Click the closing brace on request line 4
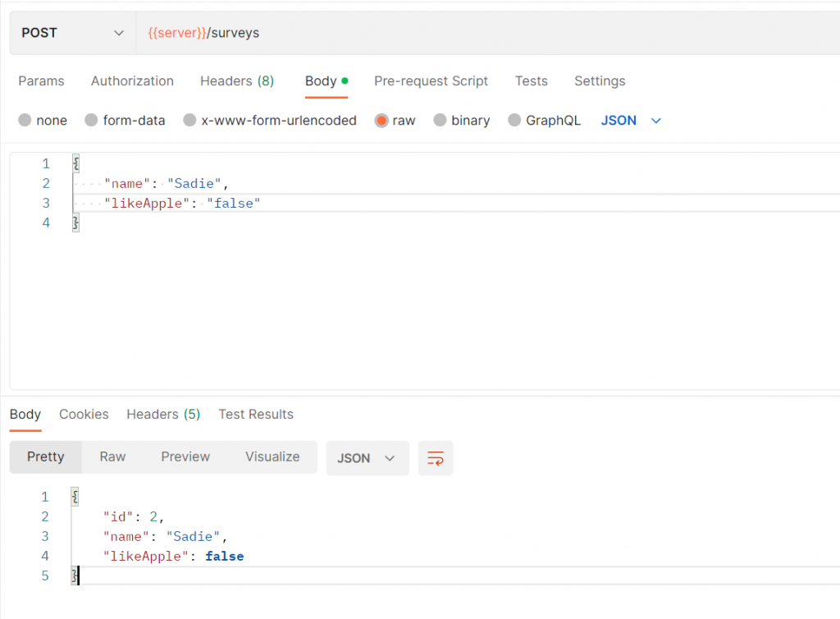The image size is (840, 619). pyautogui.click(x=76, y=223)
